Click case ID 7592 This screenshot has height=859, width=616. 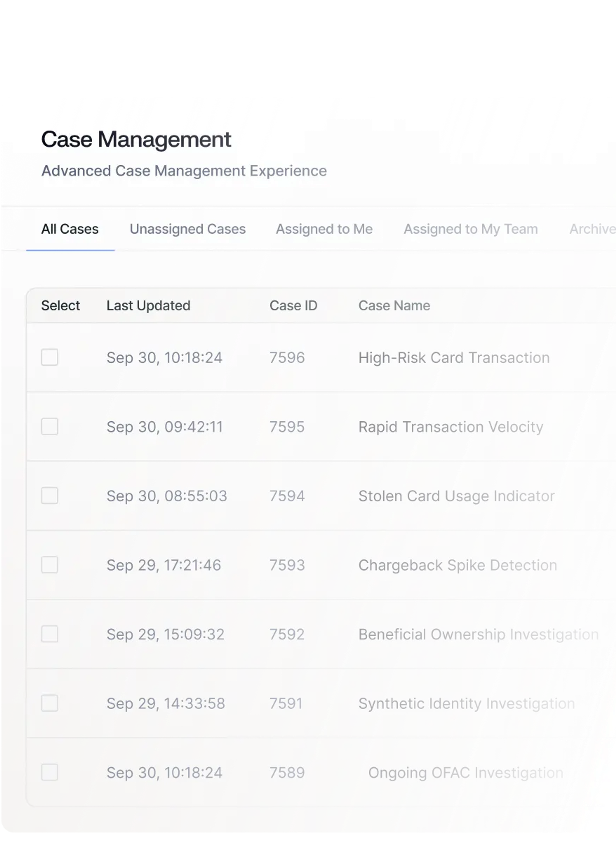[x=287, y=634]
